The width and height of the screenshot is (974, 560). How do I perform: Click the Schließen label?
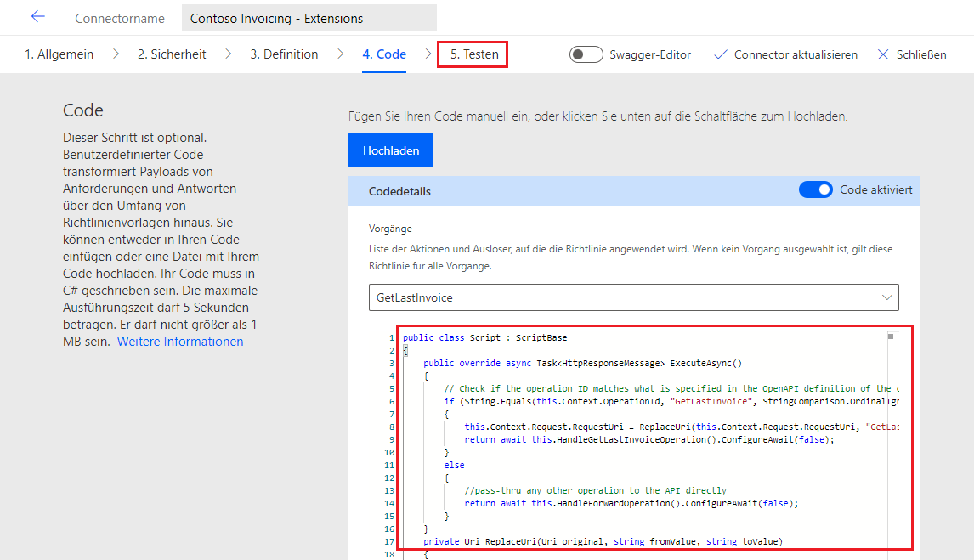click(921, 54)
